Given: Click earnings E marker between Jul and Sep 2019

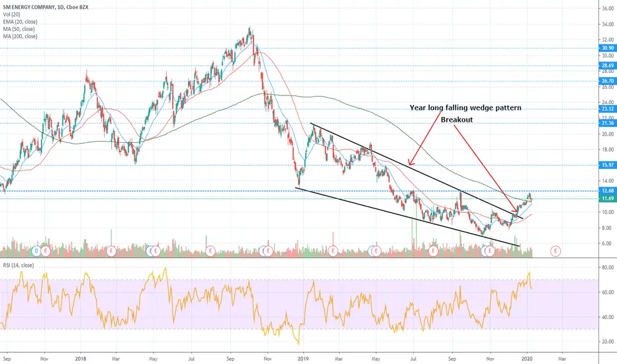Looking at the screenshot, I should click(x=433, y=250).
